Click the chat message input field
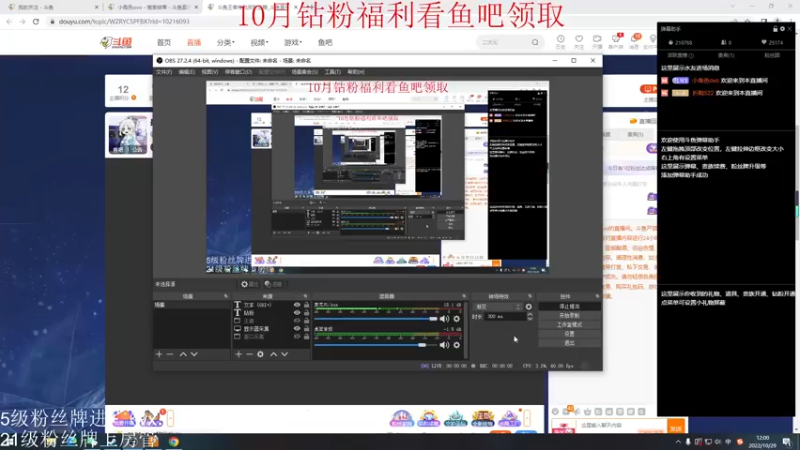800x450 pixels. tap(622, 425)
